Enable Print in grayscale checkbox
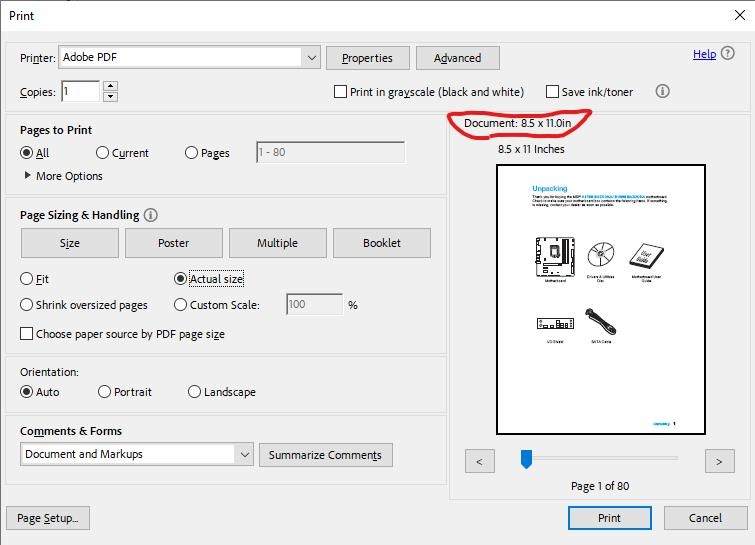 click(x=340, y=91)
